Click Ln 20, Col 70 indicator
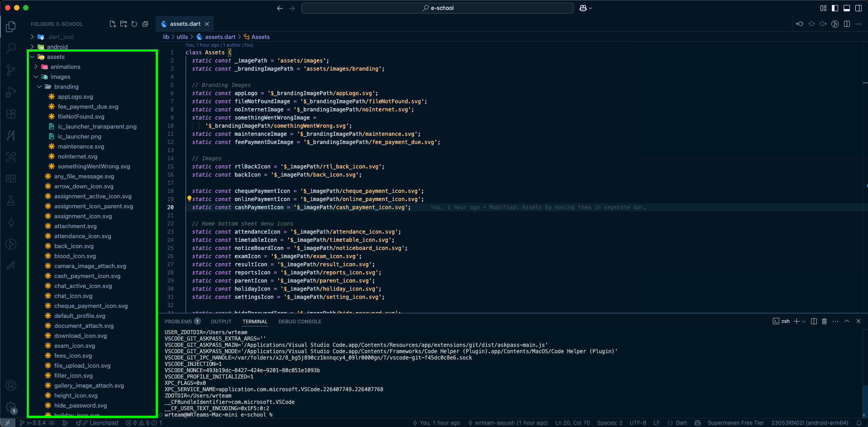 572,423
